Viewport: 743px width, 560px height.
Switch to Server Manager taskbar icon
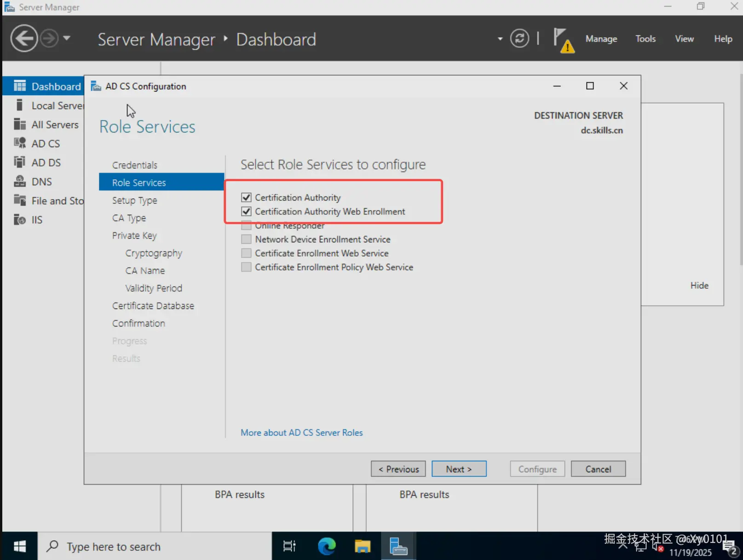click(398, 546)
